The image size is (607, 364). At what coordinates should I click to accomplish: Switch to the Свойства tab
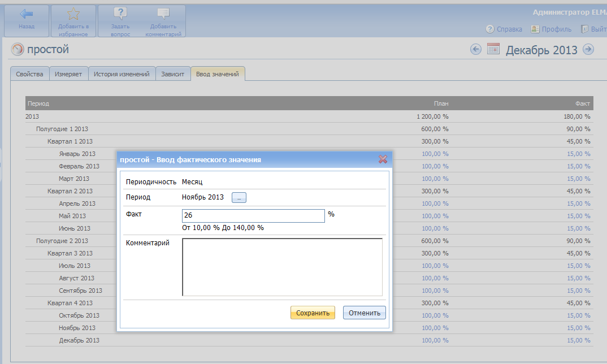coord(29,74)
